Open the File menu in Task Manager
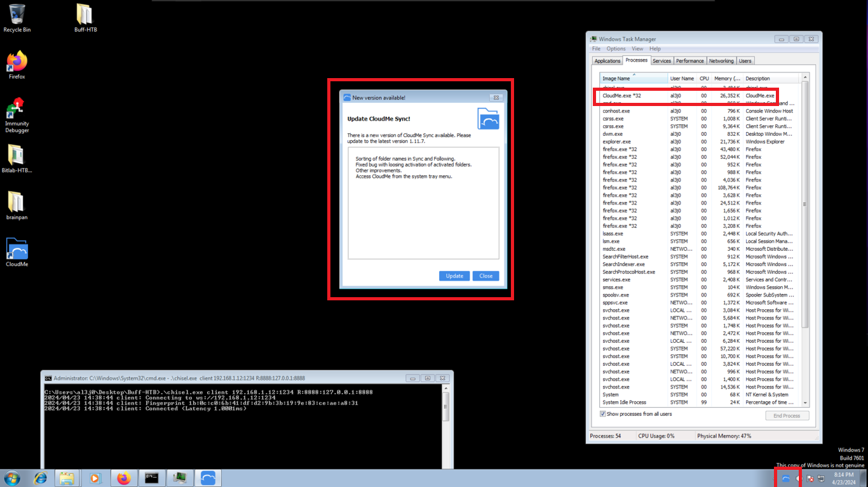The image size is (868, 487). (x=596, y=49)
